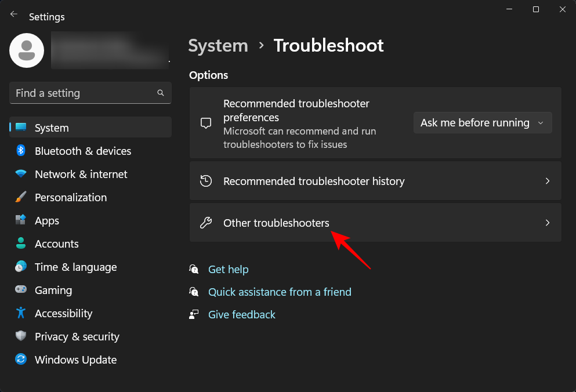
Task: Select the System sidebar icon
Action: pos(20,127)
